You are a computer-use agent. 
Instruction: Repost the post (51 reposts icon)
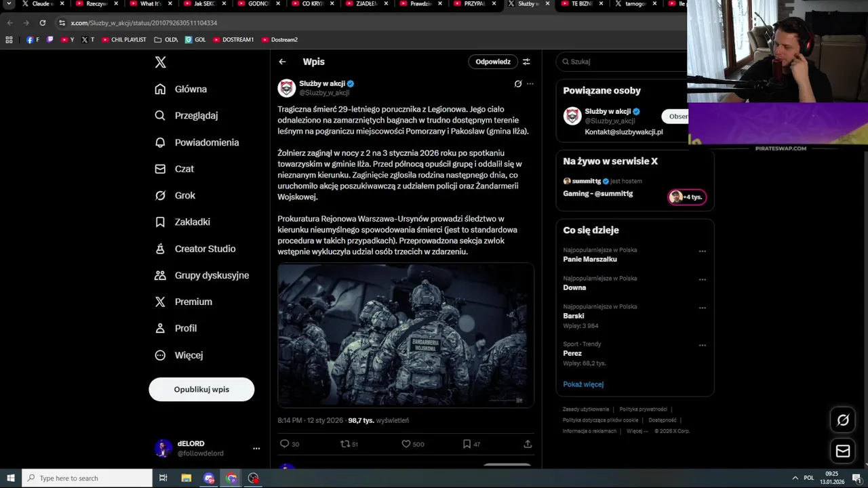click(x=349, y=444)
